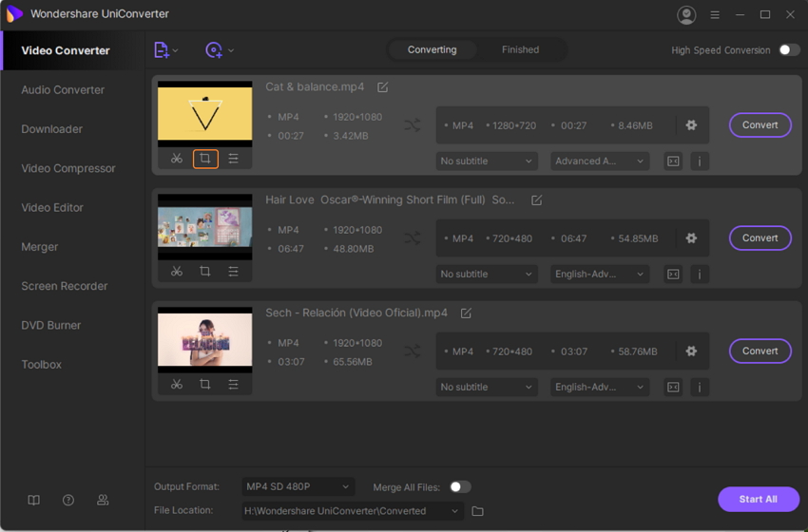
Task: Click preview icon for Sech - Relación
Action: tap(674, 388)
